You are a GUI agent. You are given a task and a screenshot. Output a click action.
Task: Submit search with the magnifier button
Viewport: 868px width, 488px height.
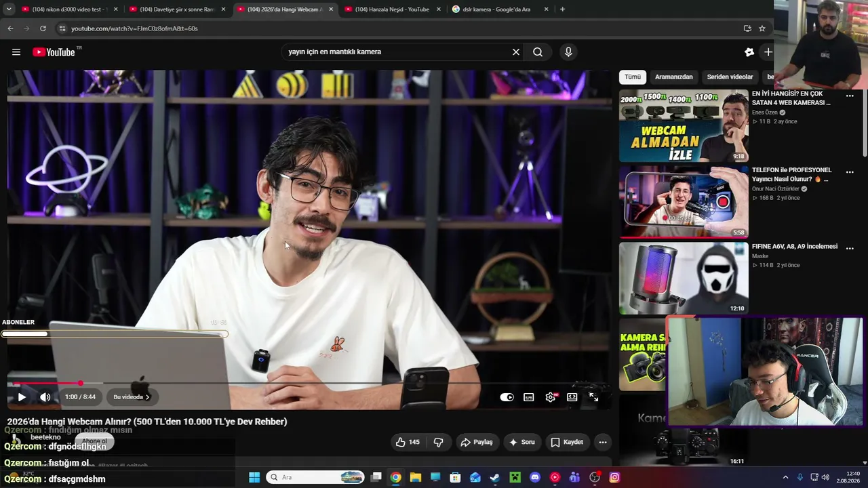tap(538, 52)
